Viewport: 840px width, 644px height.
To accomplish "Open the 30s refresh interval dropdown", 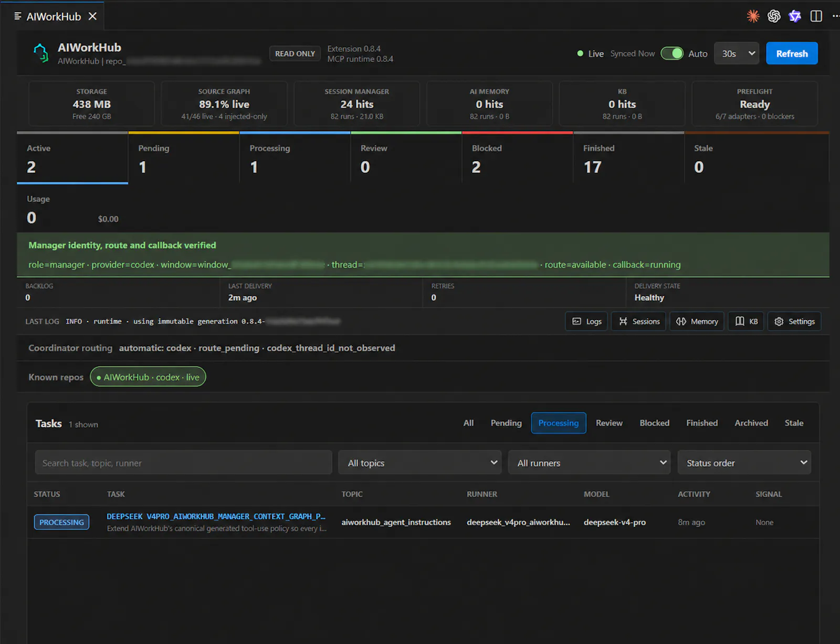I will coord(737,54).
